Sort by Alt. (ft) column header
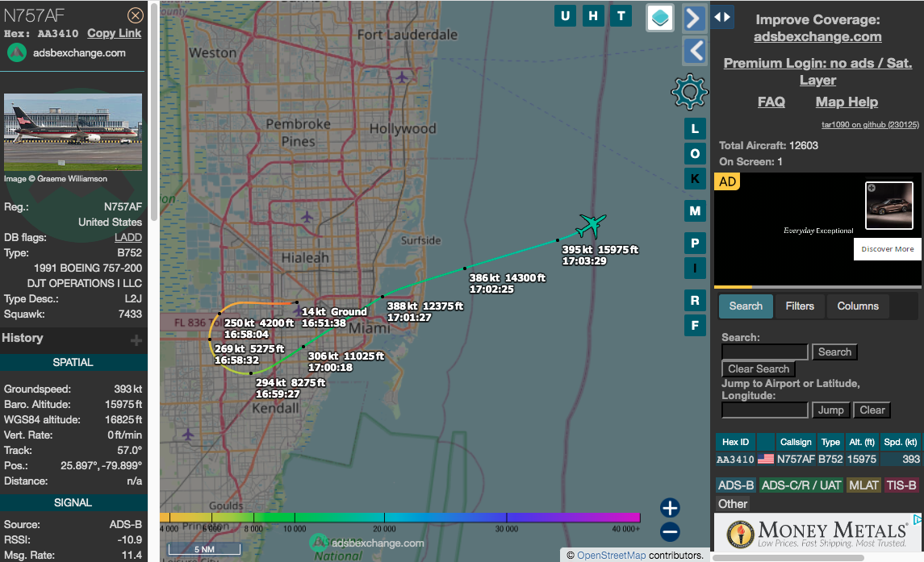The width and height of the screenshot is (924, 562). [x=862, y=442]
